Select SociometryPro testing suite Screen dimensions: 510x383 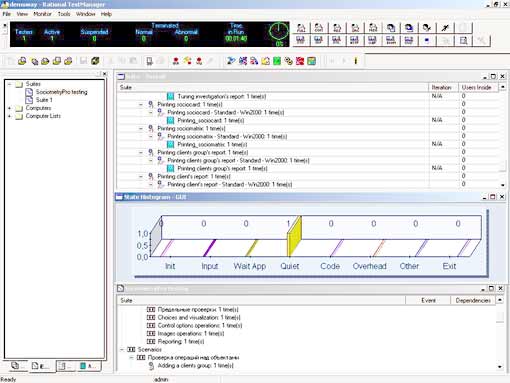pos(61,92)
